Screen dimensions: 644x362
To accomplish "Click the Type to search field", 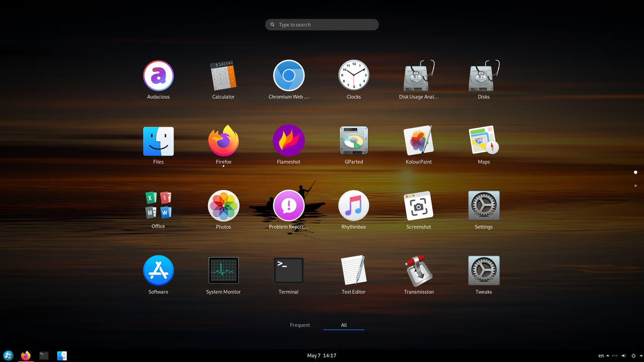I will click(322, 25).
